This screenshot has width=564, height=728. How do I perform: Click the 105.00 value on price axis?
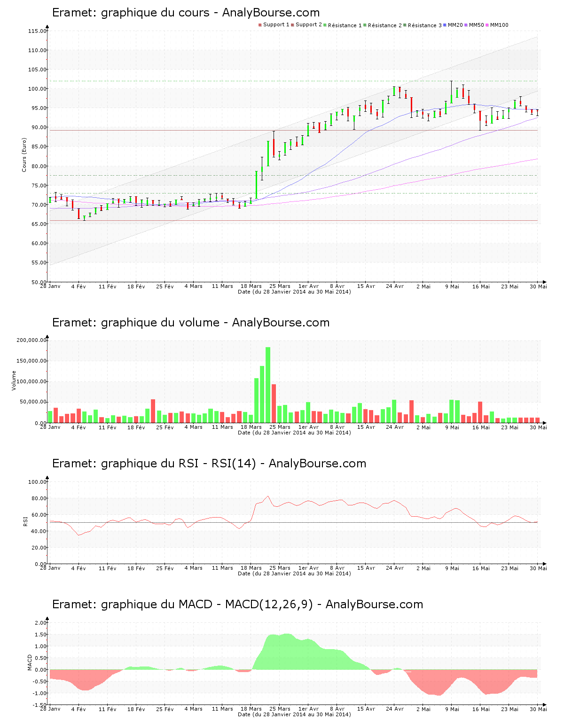[x=37, y=70]
